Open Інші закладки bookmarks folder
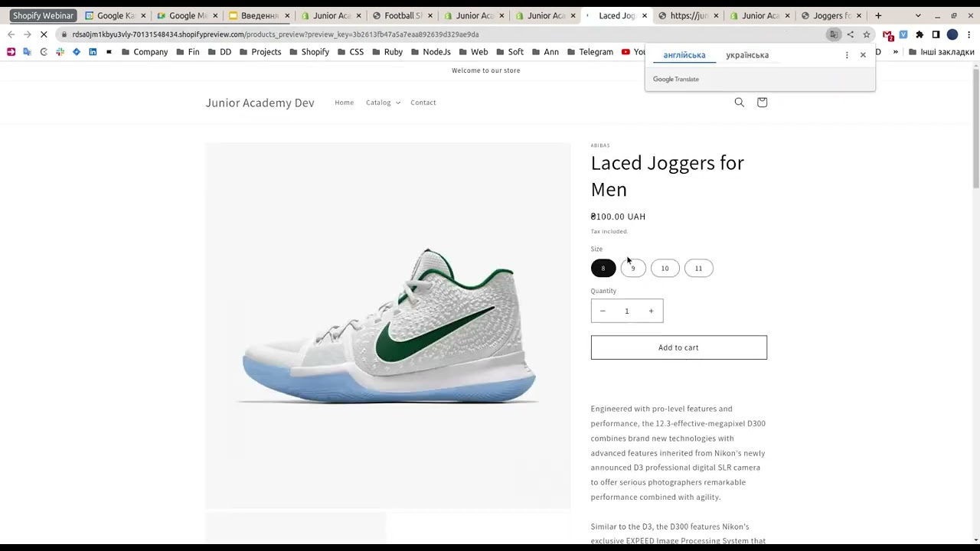Viewport: 980px width, 551px height. tap(941, 52)
